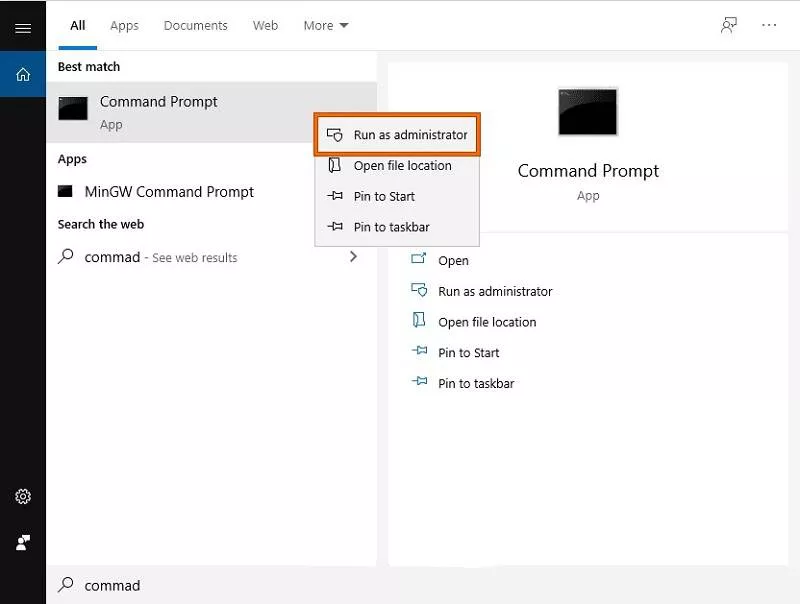Switch to the Apps tab

124,26
